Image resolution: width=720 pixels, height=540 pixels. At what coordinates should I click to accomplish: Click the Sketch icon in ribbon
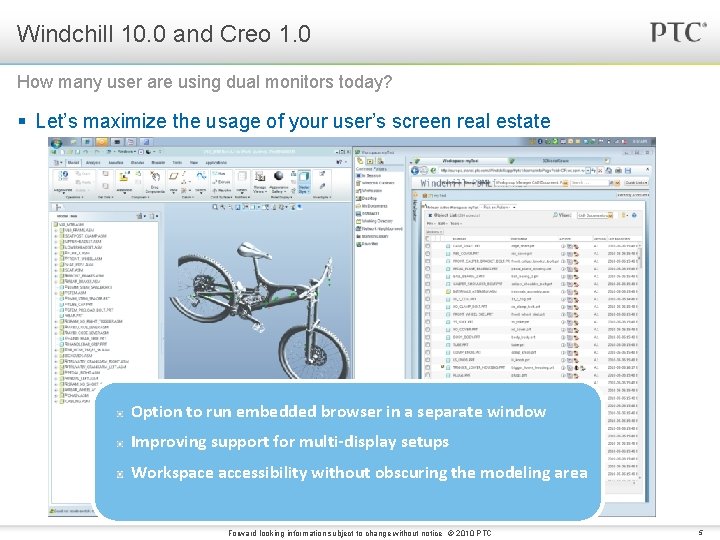point(201,176)
